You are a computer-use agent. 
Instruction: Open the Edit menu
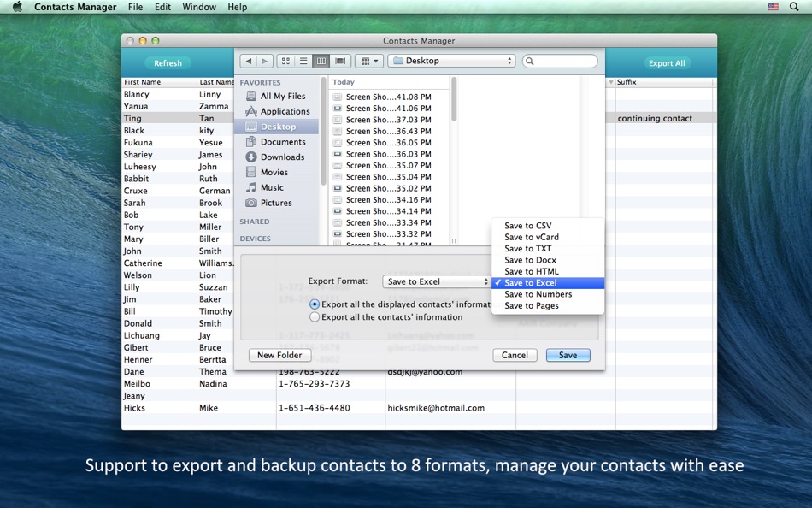pyautogui.click(x=162, y=7)
